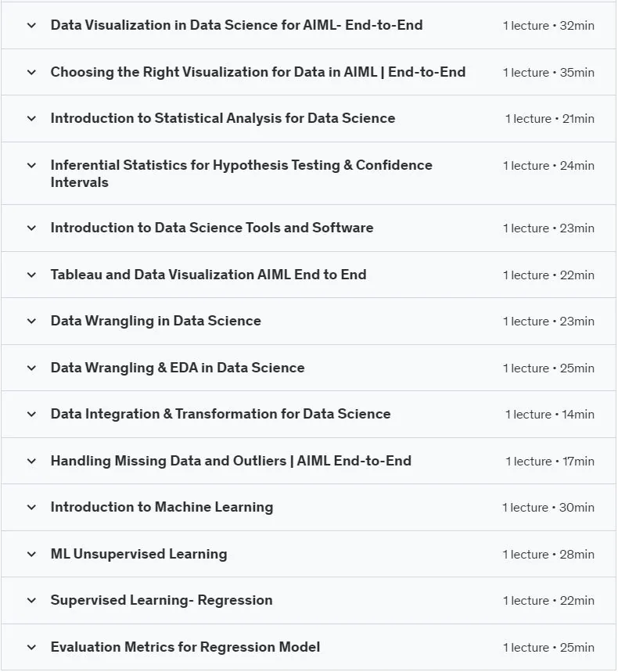Open the Introduction to Machine Learning section
Image resolution: width=618 pixels, height=672 pixels.
click(162, 507)
